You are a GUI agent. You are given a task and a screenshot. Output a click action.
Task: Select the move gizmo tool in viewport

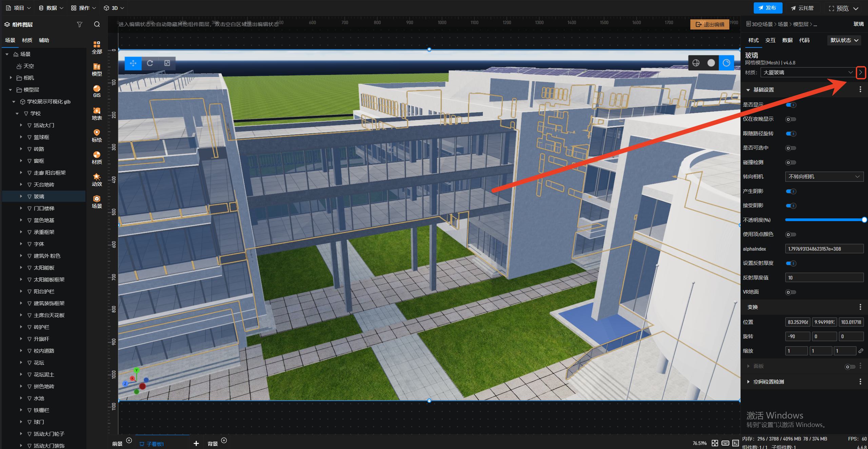pyautogui.click(x=133, y=63)
